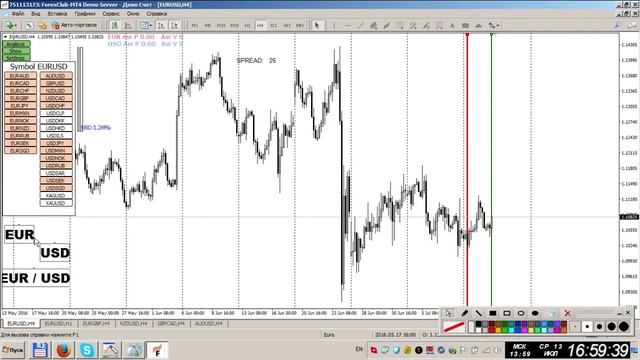Open a new chart from toolbar

(9, 25)
